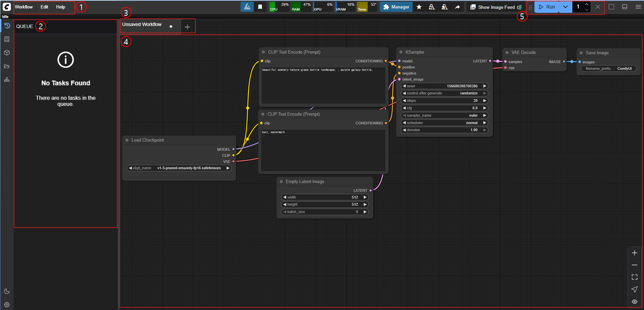Open control after generate randomize selector

tap(444, 93)
